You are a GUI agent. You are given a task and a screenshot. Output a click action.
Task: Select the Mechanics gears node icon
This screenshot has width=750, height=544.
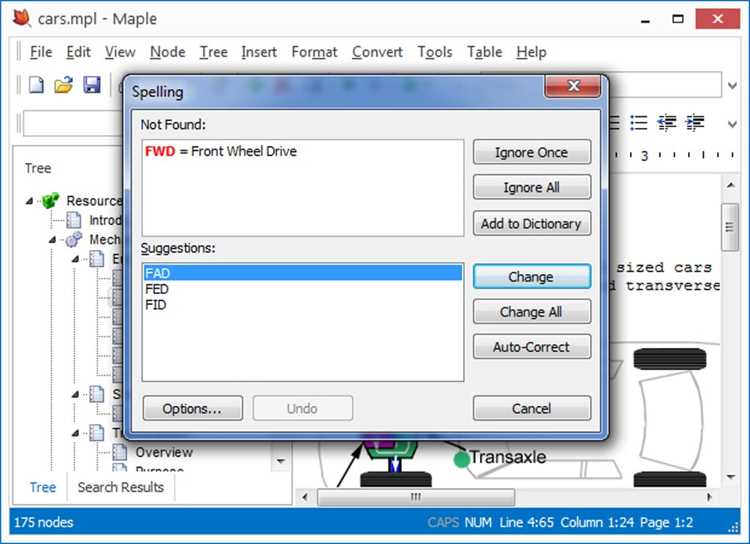point(74,239)
